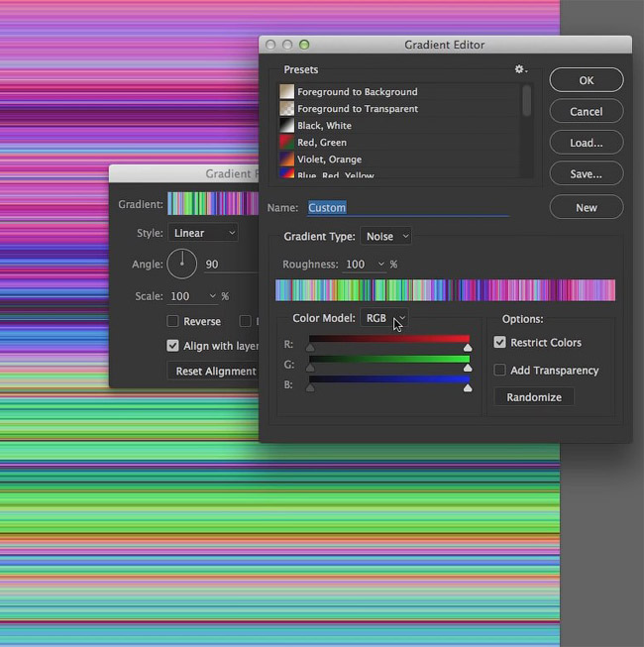Click the Save... button
The width and height of the screenshot is (644, 647).
(587, 173)
